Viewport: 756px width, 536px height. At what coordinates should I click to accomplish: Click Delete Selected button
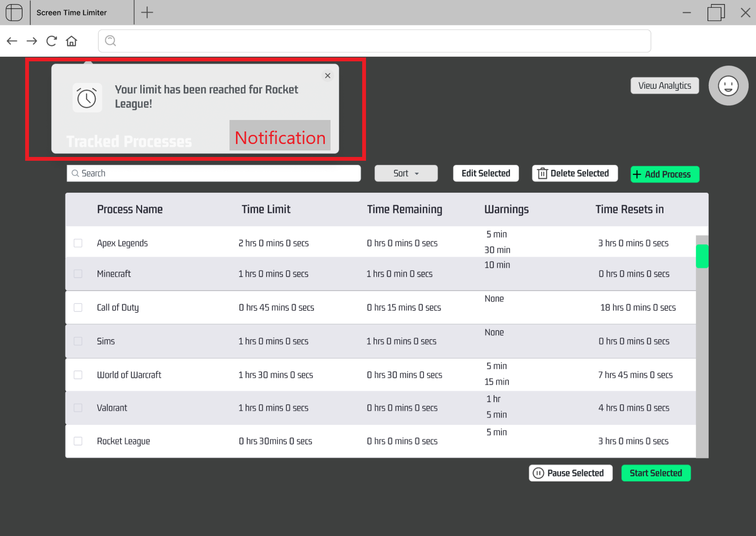(575, 173)
